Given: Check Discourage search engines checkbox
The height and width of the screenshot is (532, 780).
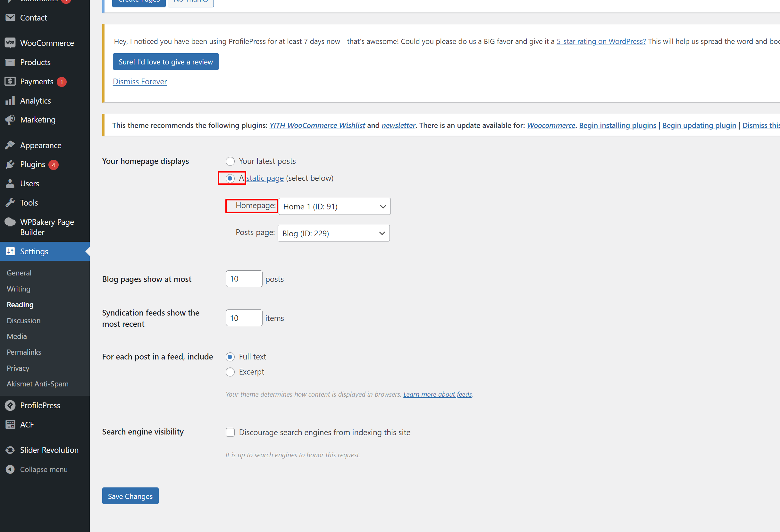Looking at the screenshot, I should click(230, 432).
